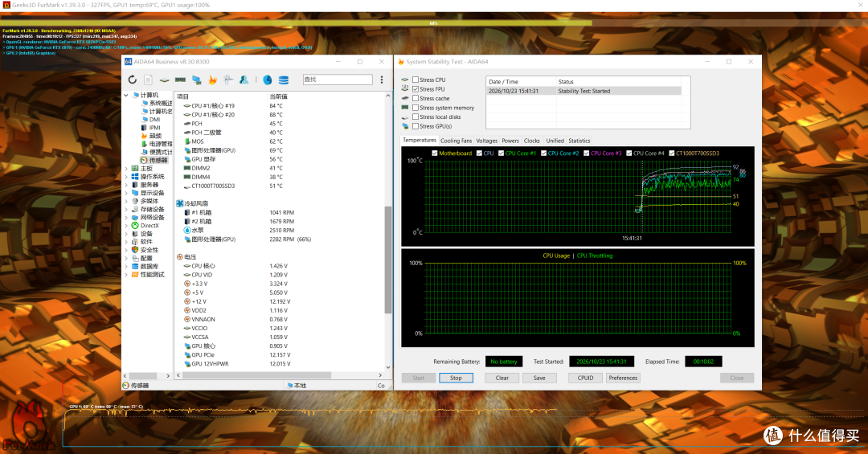Open the Statistics tab

coord(579,141)
